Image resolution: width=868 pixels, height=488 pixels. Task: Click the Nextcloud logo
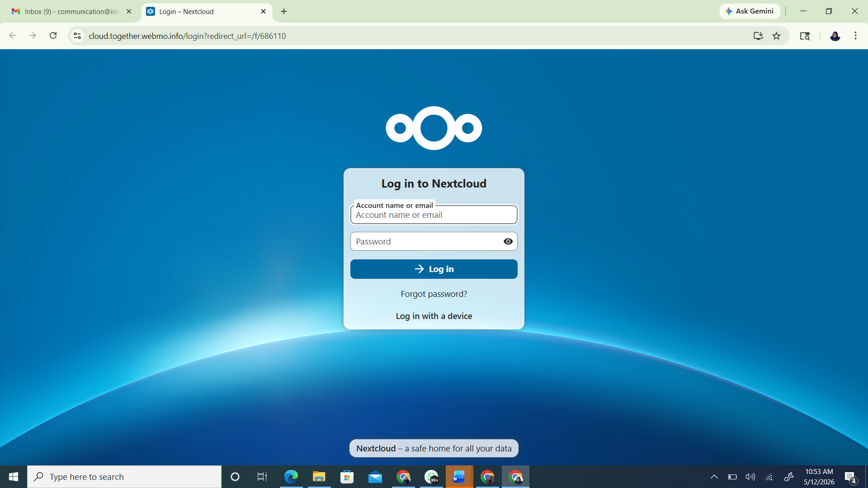pos(434,128)
